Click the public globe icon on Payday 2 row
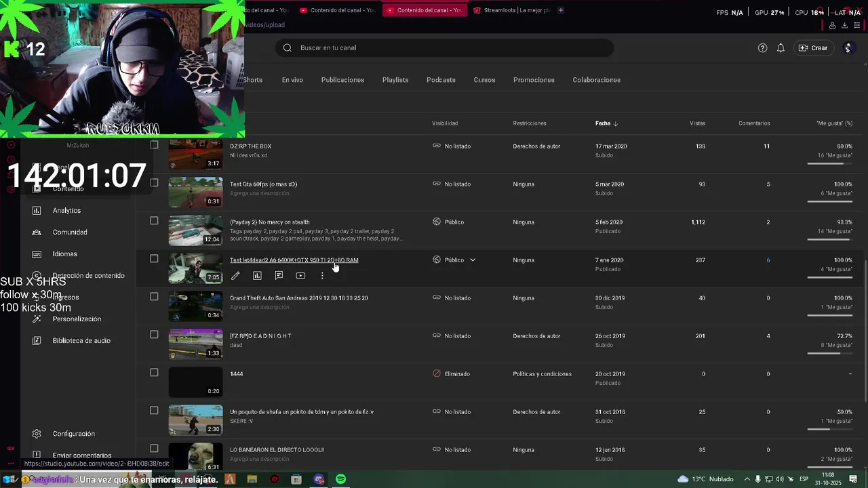 (x=437, y=222)
